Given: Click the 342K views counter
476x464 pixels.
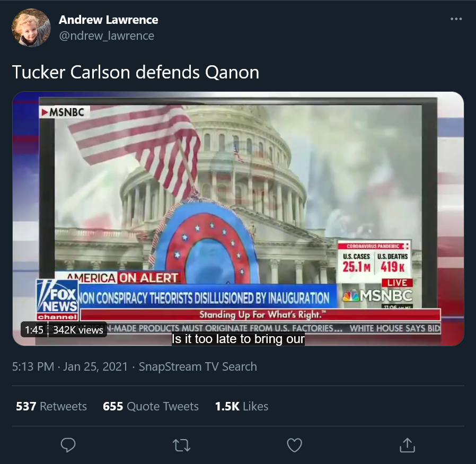Looking at the screenshot, I should 78,330.
